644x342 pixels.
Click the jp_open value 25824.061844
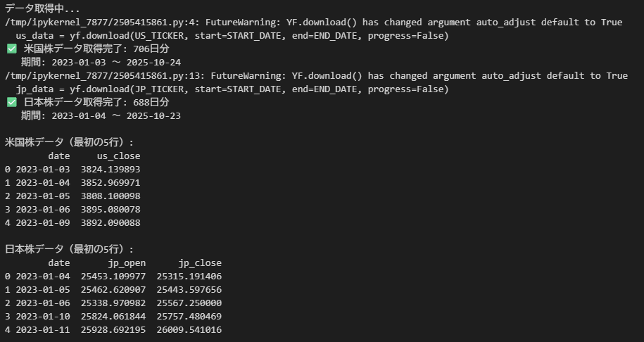click(x=113, y=316)
